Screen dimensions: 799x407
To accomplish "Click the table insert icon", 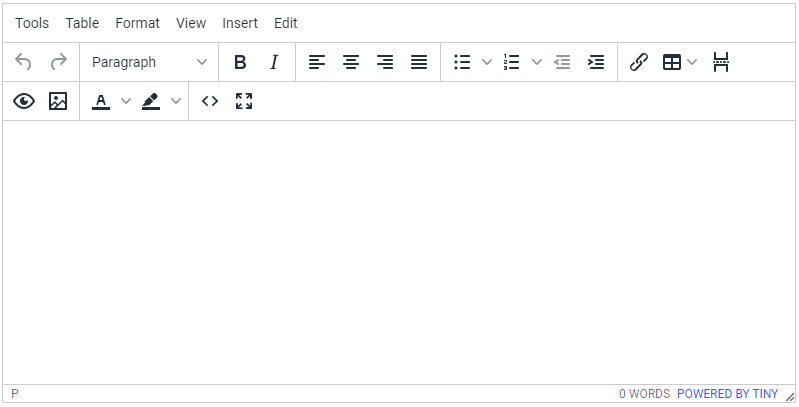I will point(672,62).
